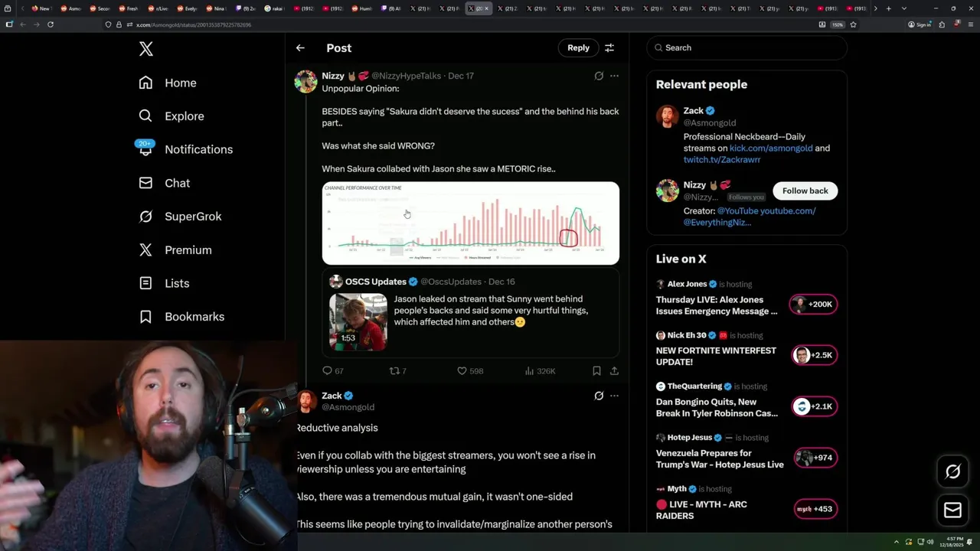Bookmark Nizzy's post

[596, 370]
